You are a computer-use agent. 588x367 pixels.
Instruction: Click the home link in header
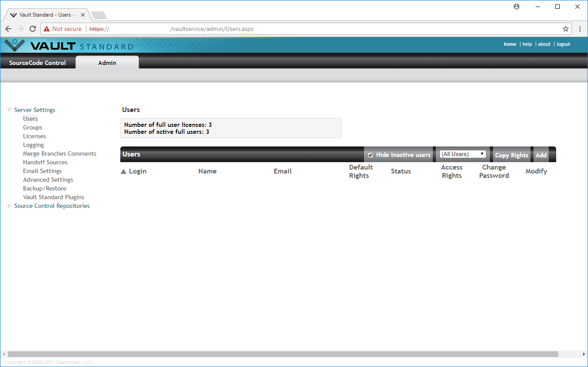point(510,44)
